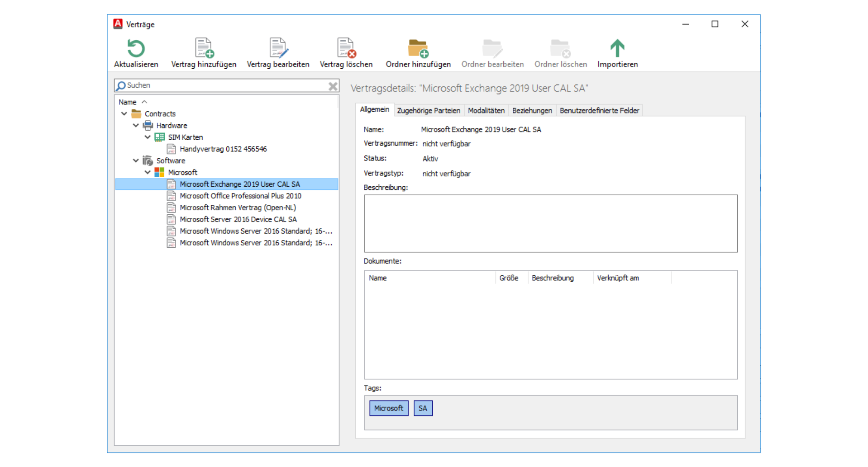
Task: Select the Microsoft tag
Action: tap(389, 408)
